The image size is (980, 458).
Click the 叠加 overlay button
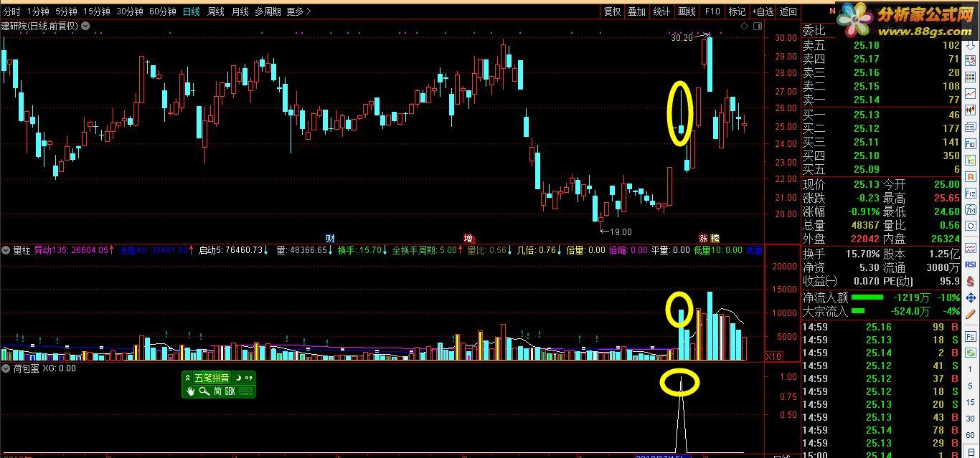tap(637, 11)
